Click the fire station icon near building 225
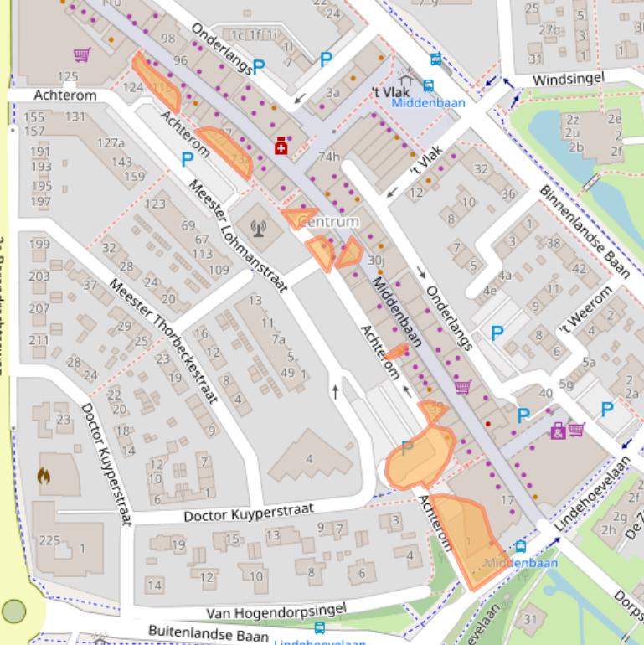This screenshot has height=645, width=644. [44, 476]
